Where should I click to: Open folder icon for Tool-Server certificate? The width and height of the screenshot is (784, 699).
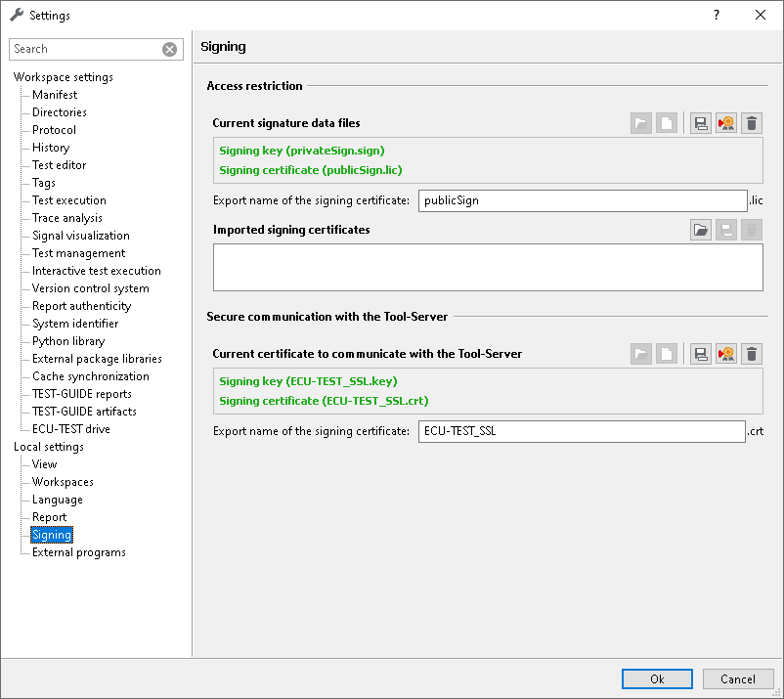tap(641, 354)
